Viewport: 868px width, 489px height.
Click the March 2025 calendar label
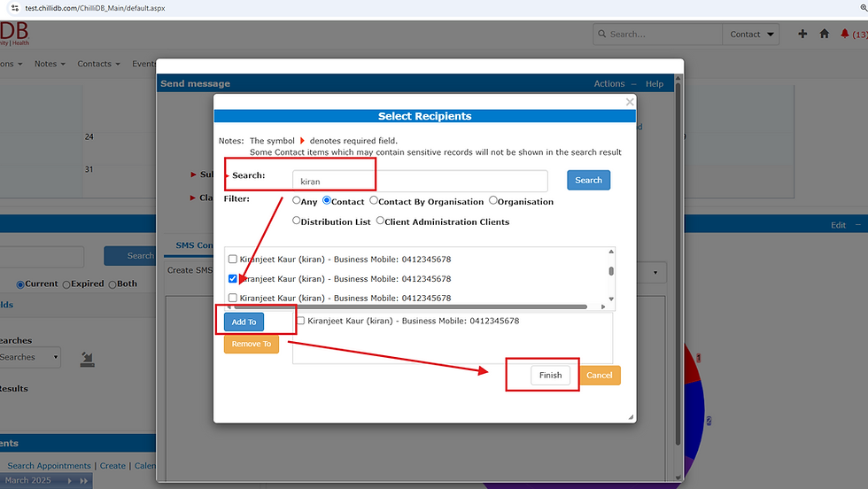[x=27, y=480]
